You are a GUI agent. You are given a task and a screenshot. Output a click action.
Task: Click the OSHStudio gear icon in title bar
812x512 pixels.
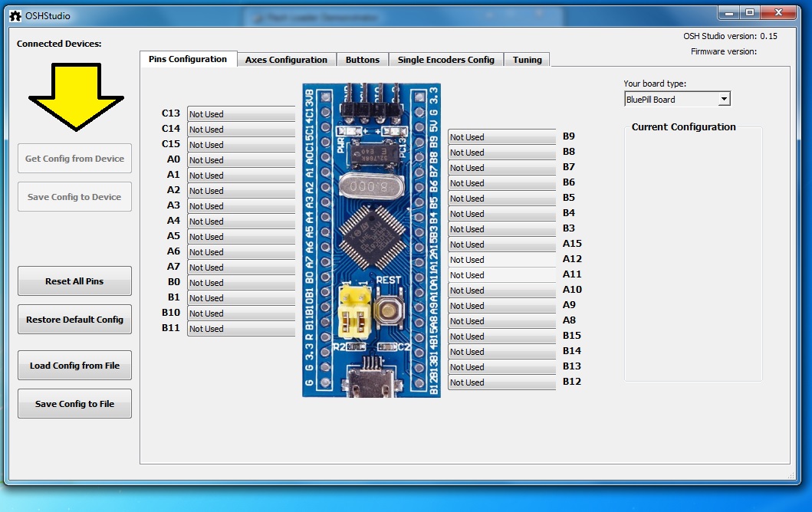[15, 15]
